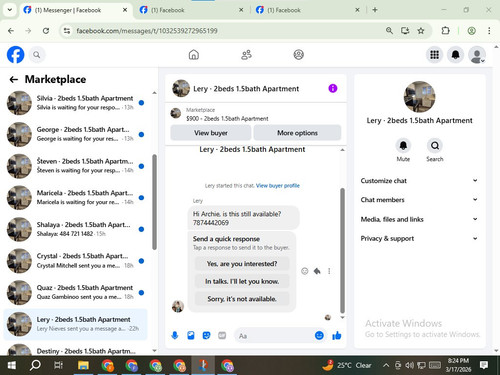The image size is (500, 375).
Task: Open Crystal's apartment conversation
Action: point(75,261)
